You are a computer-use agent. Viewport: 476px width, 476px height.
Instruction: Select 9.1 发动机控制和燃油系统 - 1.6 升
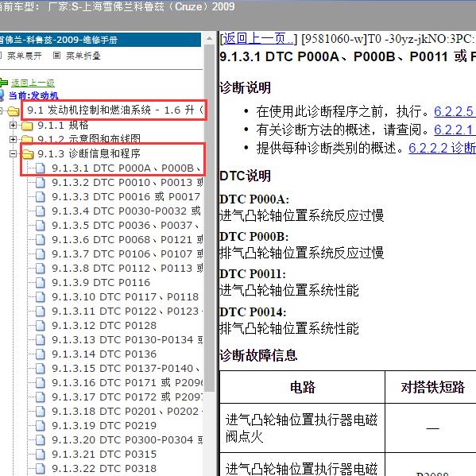tap(114, 110)
